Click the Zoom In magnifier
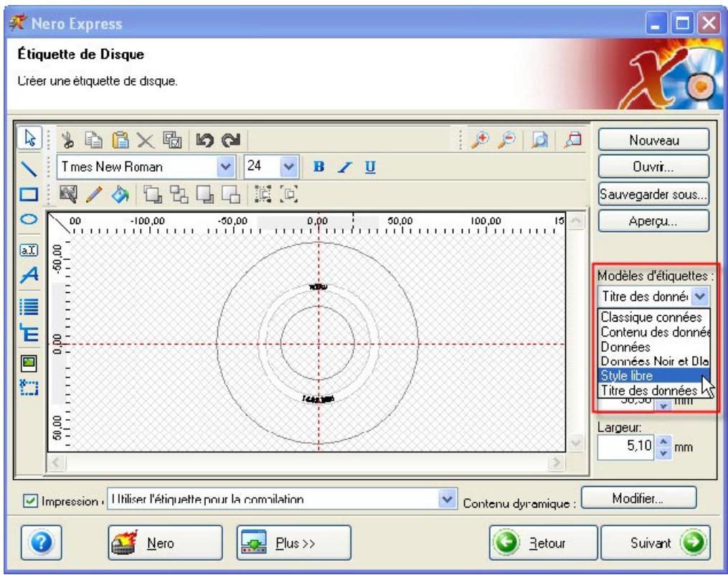This screenshot has height=575, width=728. pos(480,139)
